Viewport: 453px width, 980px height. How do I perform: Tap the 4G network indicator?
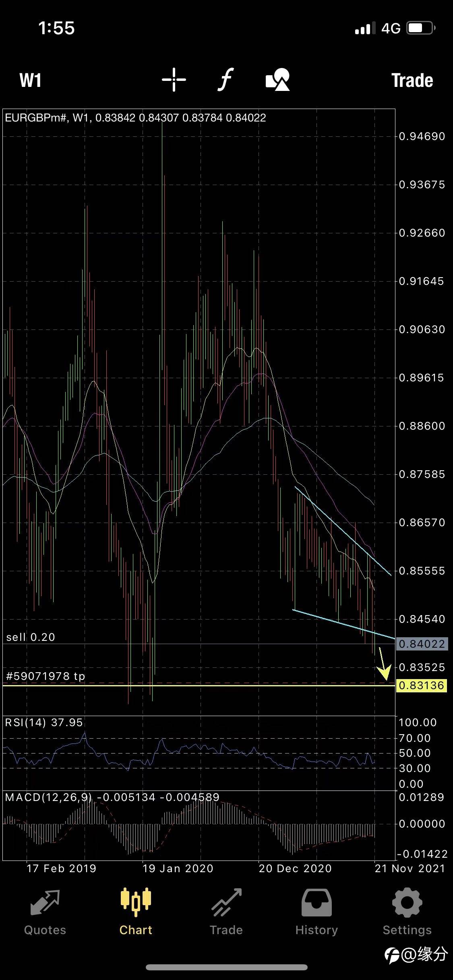pyautogui.click(x=391, y=28)
